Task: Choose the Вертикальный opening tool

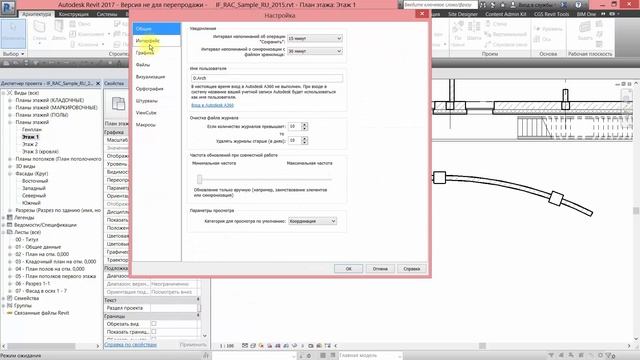Action: (x=505, y=34)
